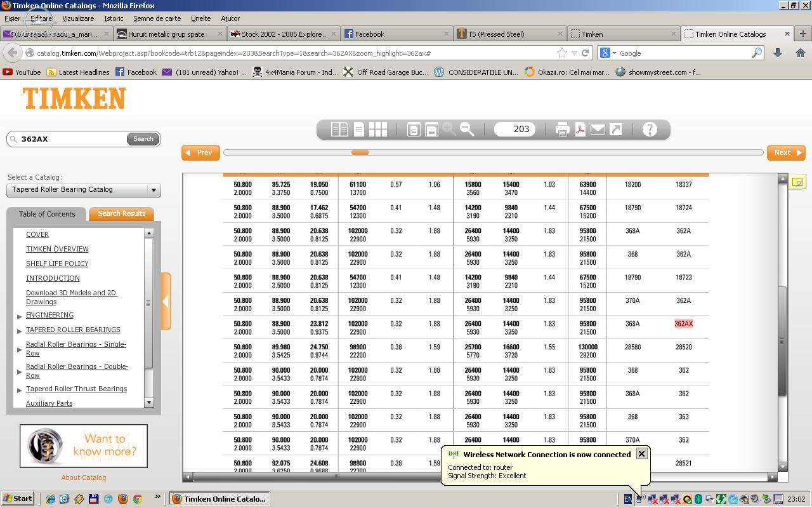The image size is (812, 508).
Task: Collapse the left sidebar panel
Action: (166, 301)
